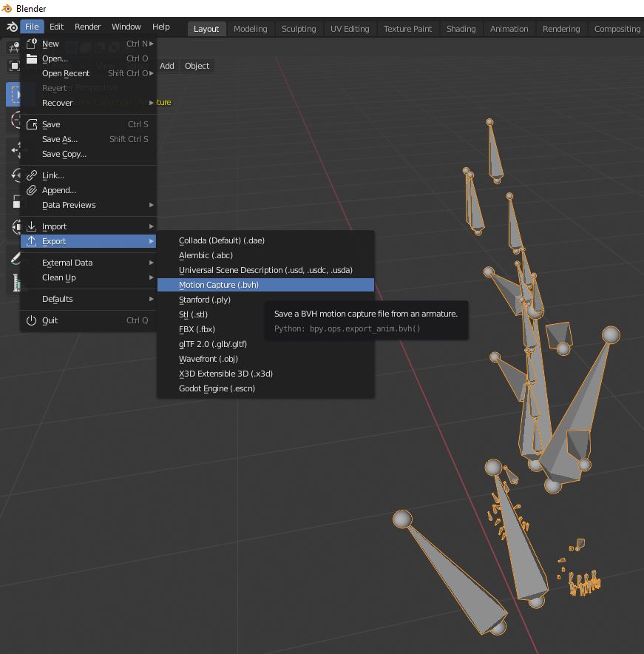The height and width of the screenshot is (654, 644).
Task: Expand the Import submenu arrow
Action: (x=152, y=226)
